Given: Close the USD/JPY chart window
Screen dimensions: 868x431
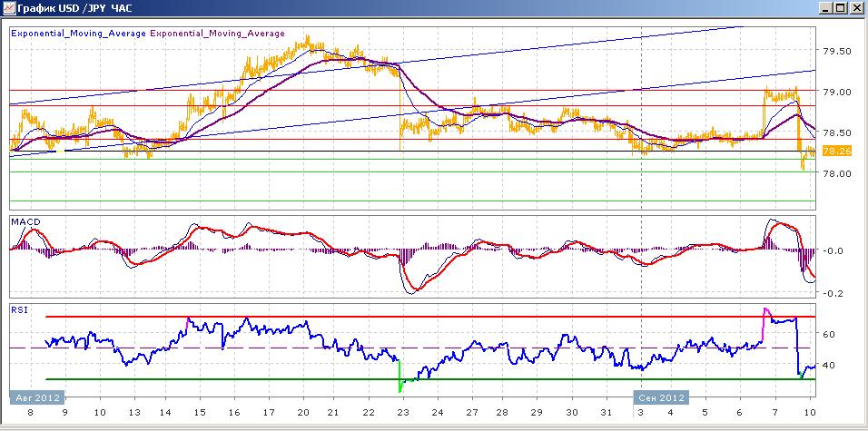Looking at the screenshot, I should 855,8.
